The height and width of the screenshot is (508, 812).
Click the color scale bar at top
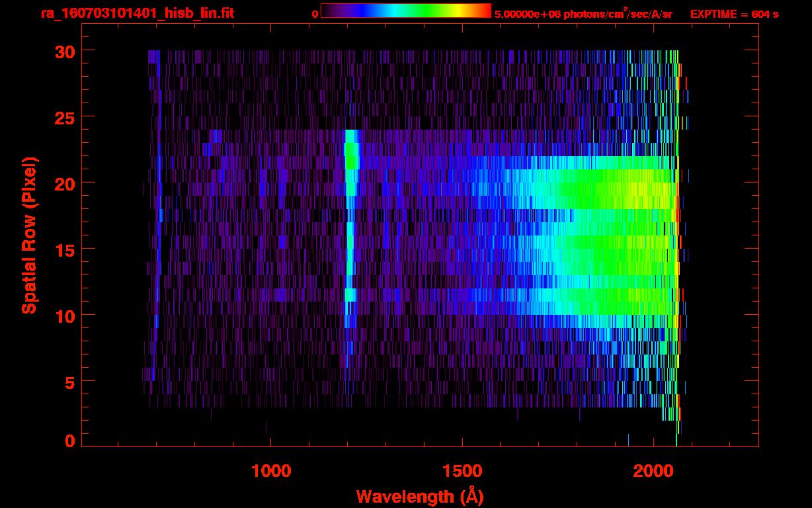(x=405, y=11)
